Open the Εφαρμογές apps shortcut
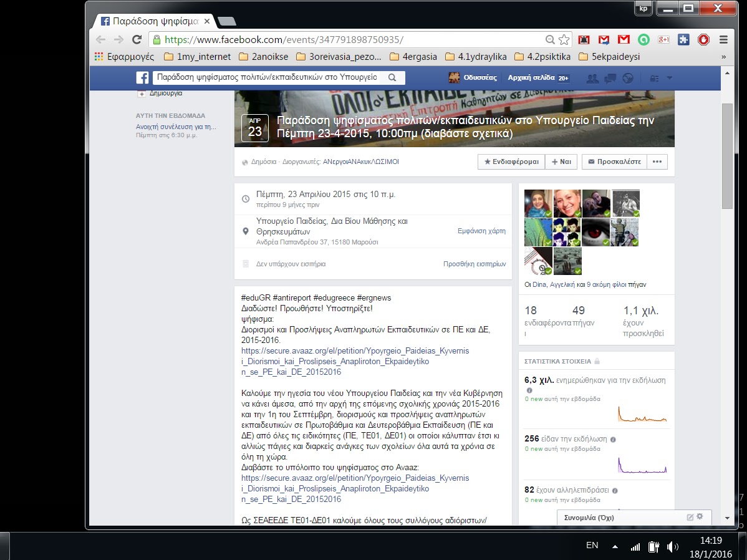This screenshot has width=747, height=560. pyautogui.click(x=124, y=57)
